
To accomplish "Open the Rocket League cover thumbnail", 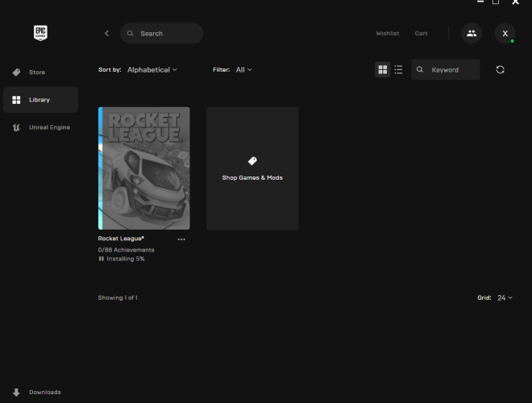I will pos(144,168).
